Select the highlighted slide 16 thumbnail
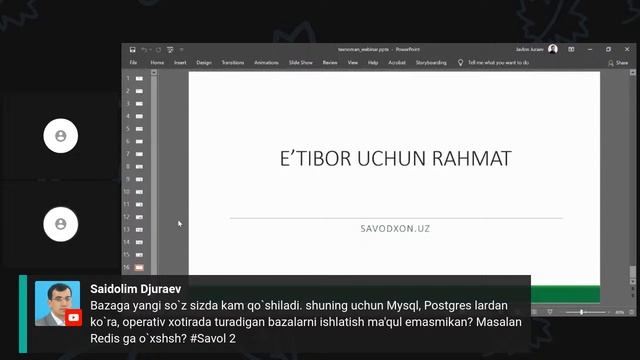This screenshot has height=360, width=640. (139, 268)
